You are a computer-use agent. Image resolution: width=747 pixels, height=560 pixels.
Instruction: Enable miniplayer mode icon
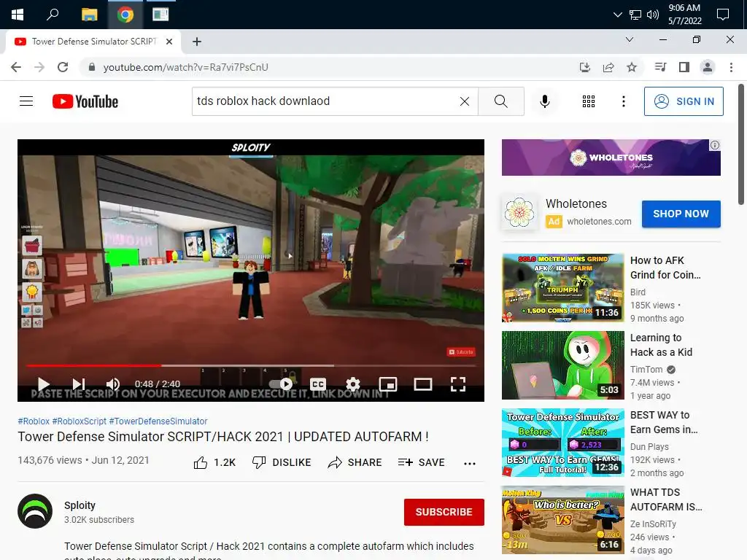(388, 384)
